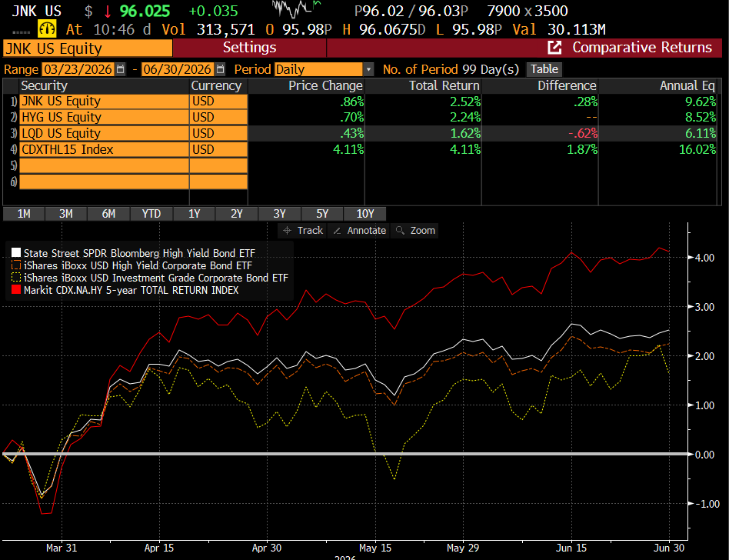Click the JNK US Equity security row field
This screenshot has width=729, height=560.
click(x=104, y=102)
